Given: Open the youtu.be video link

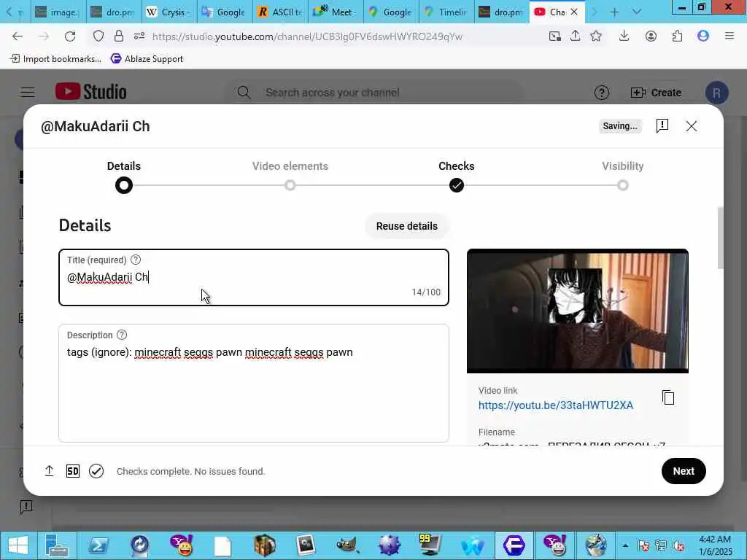Looking at the screenshot, I should (x=555, y=405).
